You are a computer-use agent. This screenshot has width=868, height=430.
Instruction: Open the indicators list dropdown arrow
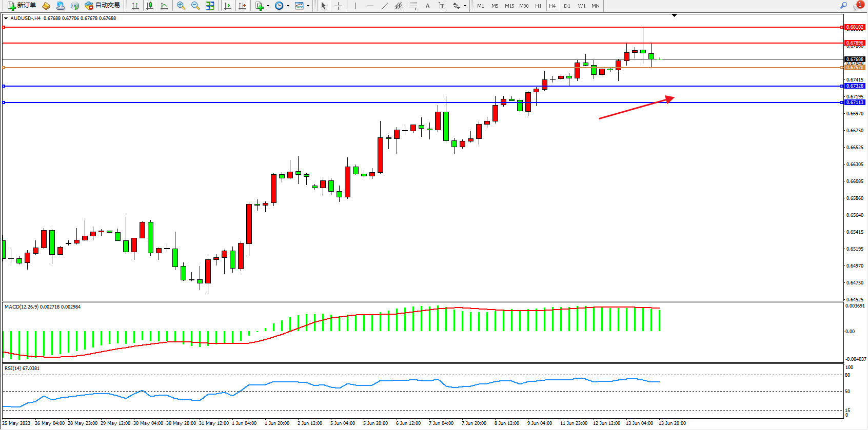(268, 6)
